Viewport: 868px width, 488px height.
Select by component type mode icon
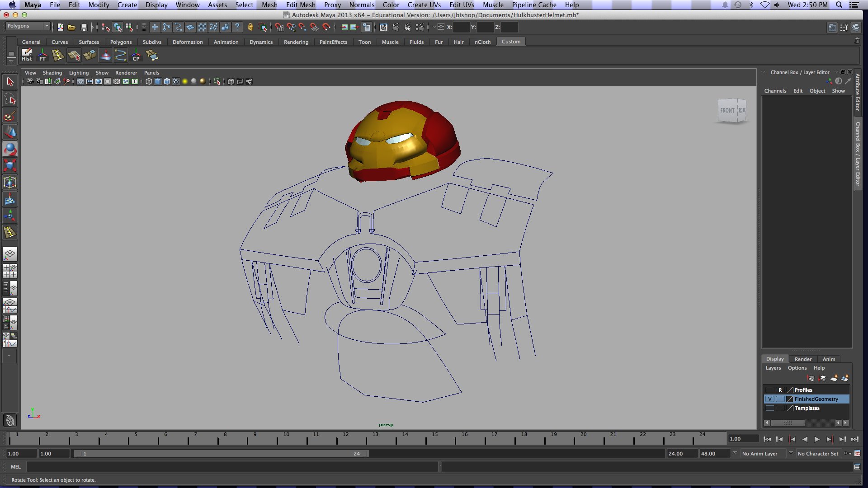click(x=129, y=27)
